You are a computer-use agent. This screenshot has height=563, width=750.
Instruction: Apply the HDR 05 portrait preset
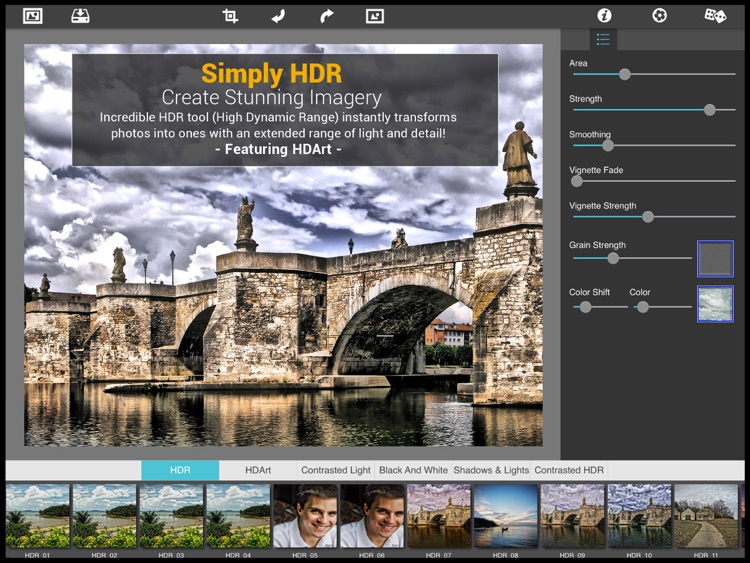click(305, 516)
